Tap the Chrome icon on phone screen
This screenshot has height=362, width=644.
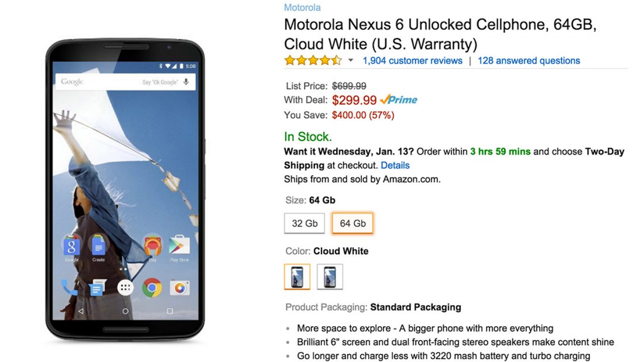click(152, 288)
